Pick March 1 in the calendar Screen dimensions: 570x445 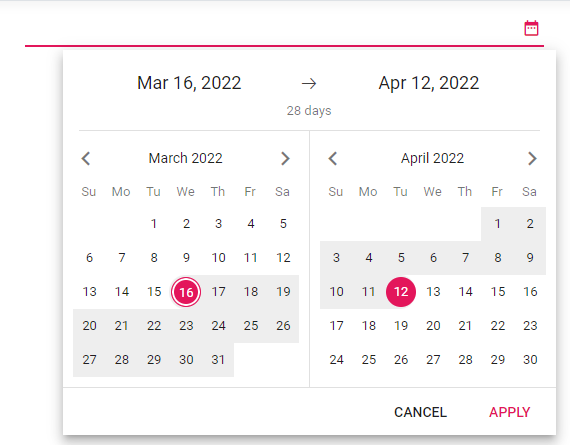tap(154, 224)
